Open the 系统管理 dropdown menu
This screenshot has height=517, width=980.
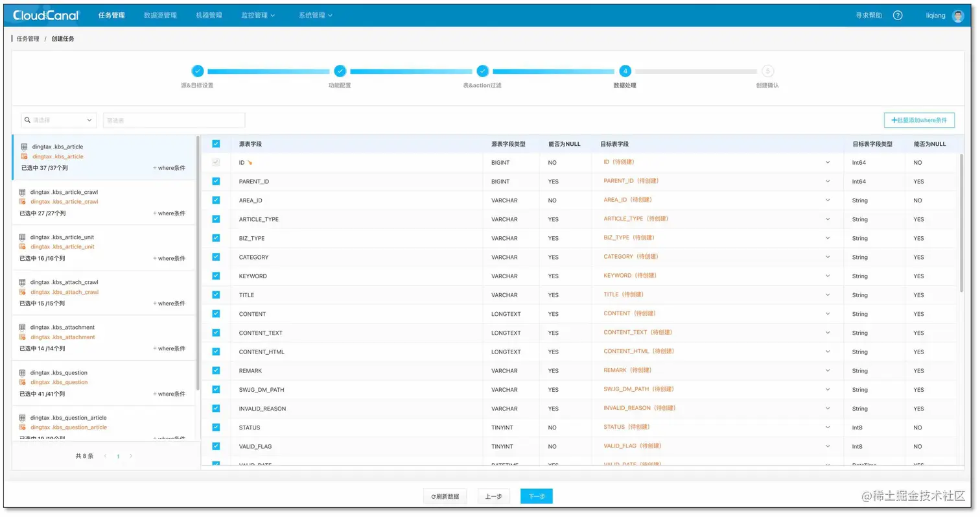316,15
